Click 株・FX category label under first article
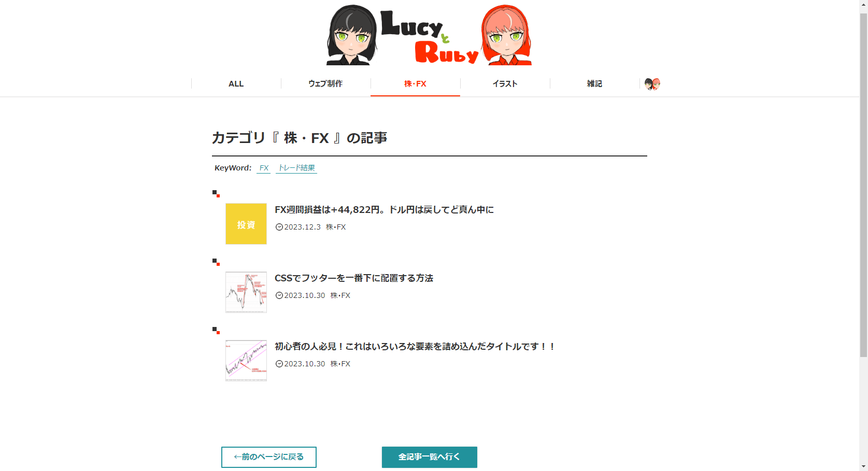The height and width of the screenshot is (471, 868). pyautogui.click(x=336, y=227)
